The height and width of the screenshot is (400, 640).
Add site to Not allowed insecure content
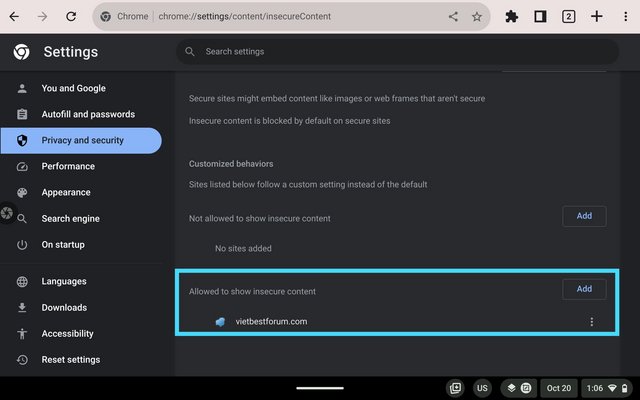point(584,216)
